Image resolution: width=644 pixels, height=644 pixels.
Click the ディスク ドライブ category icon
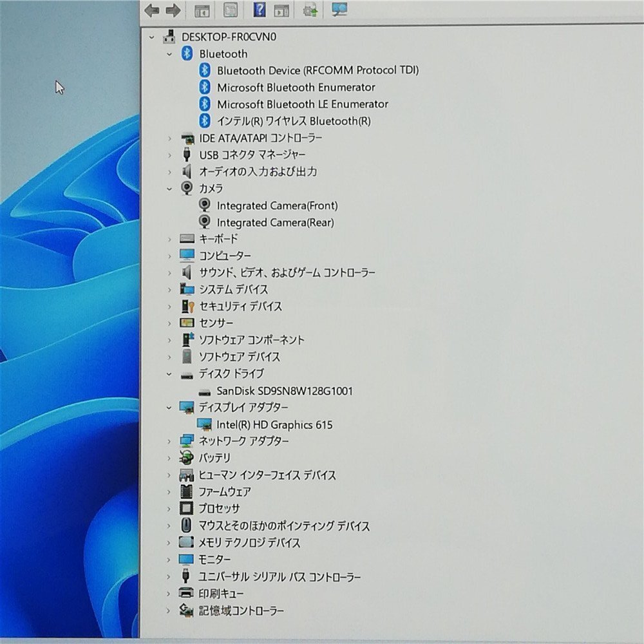[x=187, y=375]
